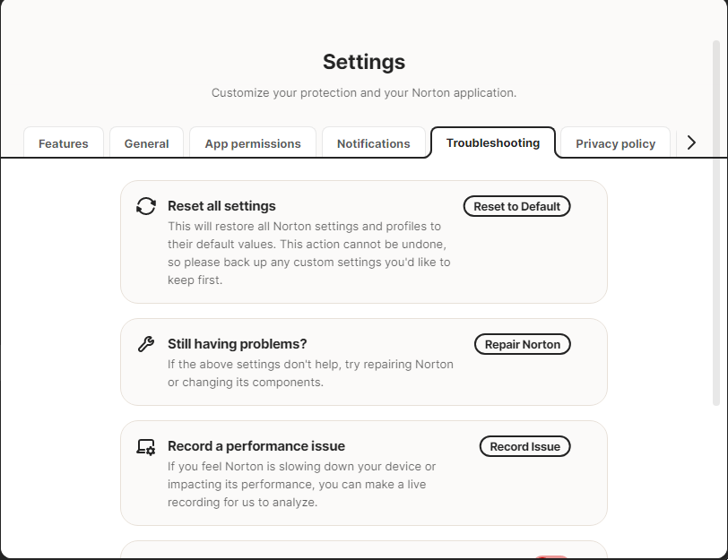Click the vertical scrollbar on the right edge

point(715,224)
